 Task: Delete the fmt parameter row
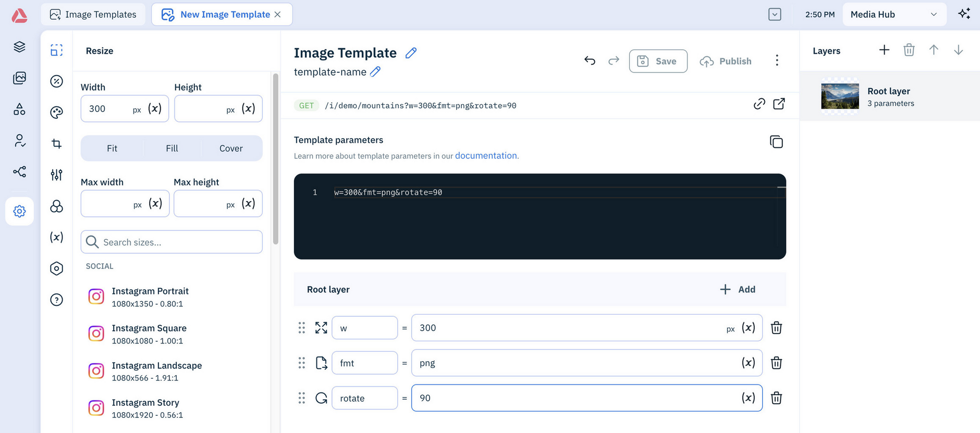coord(776,363)
